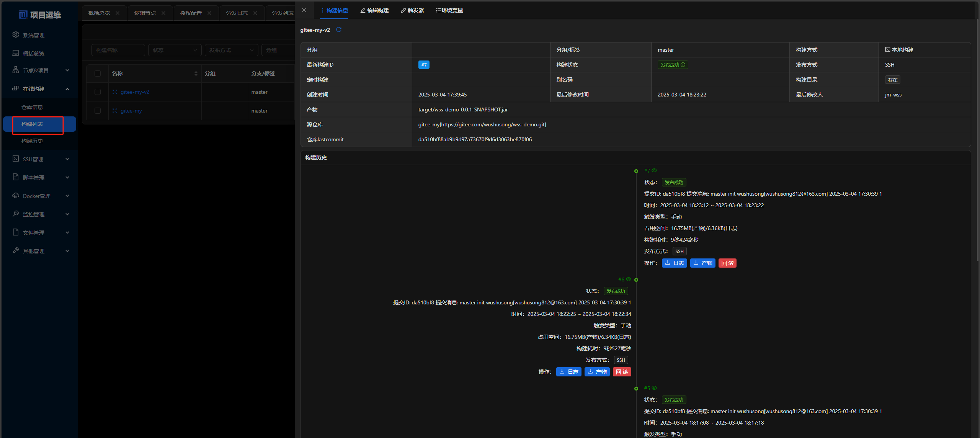Click the fullscreen icon beside gitee-my row
The height and width of the screenshot is (438, 980).
click(115, 111)
